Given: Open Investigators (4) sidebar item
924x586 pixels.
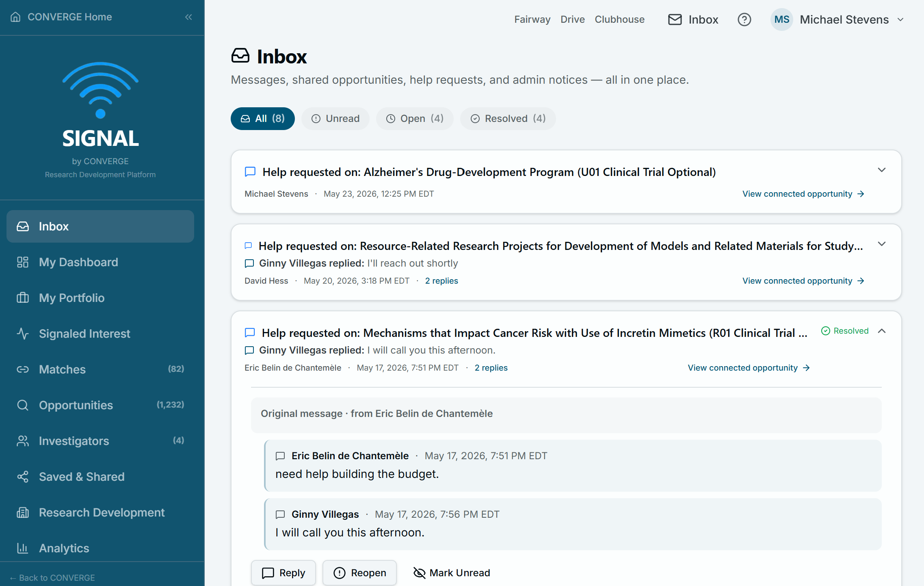Looking at the screenshot, I should [100, 441].
